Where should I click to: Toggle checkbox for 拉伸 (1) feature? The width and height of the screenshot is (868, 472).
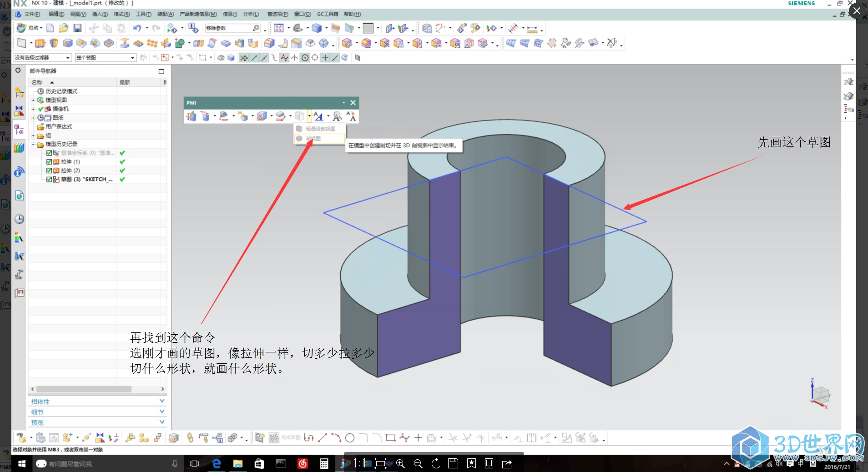click(x=49, y=162)
